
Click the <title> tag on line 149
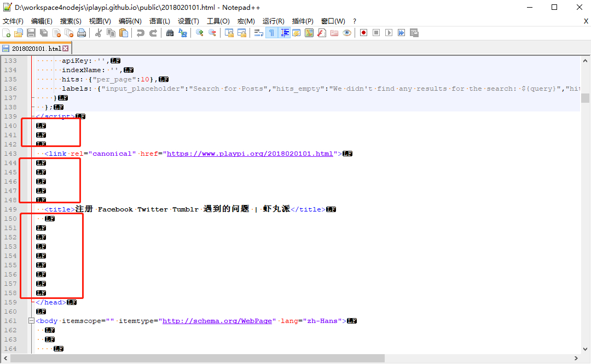click(x=60, y=209)
